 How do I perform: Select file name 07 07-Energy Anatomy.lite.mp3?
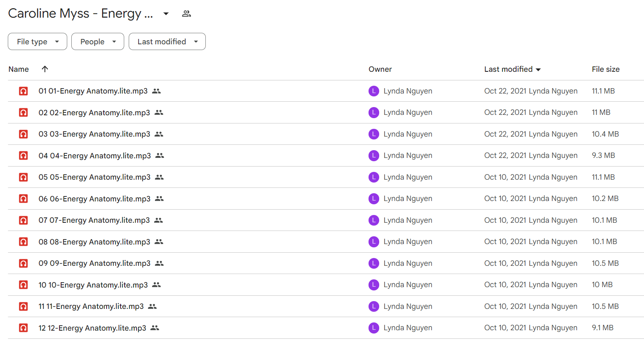(94, 220)
